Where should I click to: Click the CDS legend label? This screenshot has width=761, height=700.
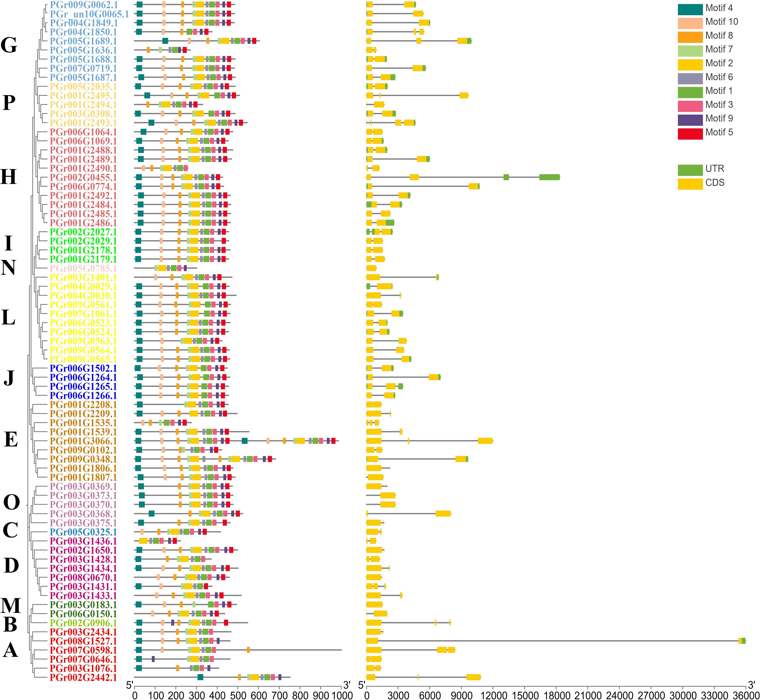[715, 183]
